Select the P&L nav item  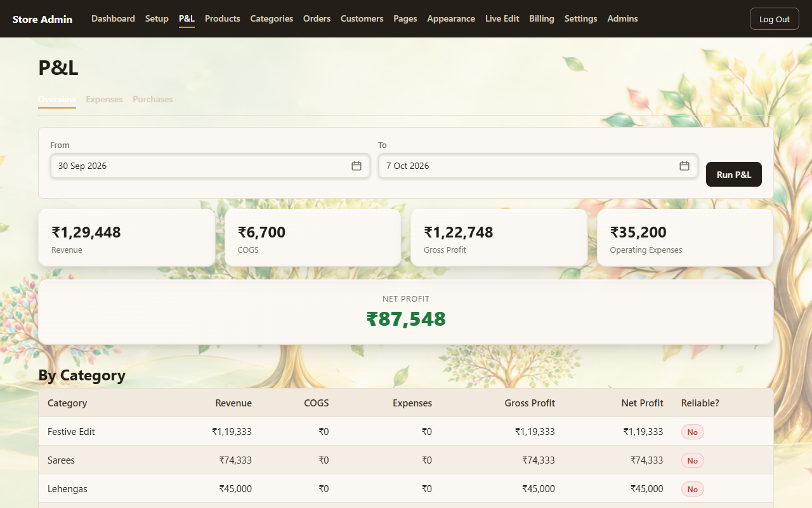click(x=187, y=18)
